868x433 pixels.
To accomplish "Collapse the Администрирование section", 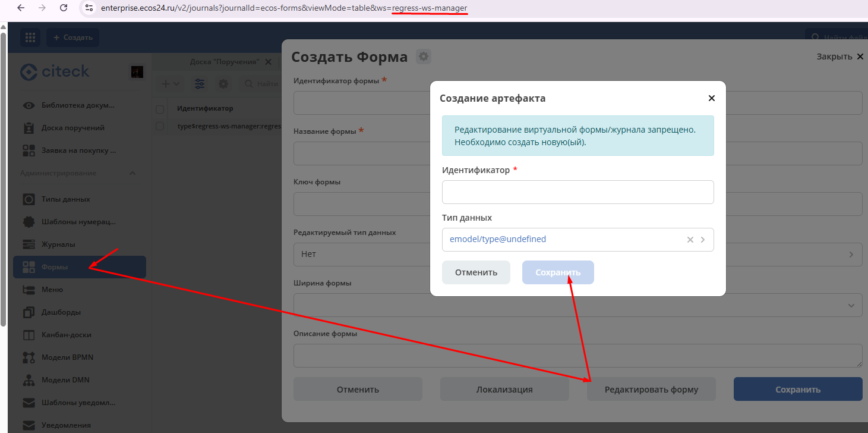I will click(x=132, y=173).
